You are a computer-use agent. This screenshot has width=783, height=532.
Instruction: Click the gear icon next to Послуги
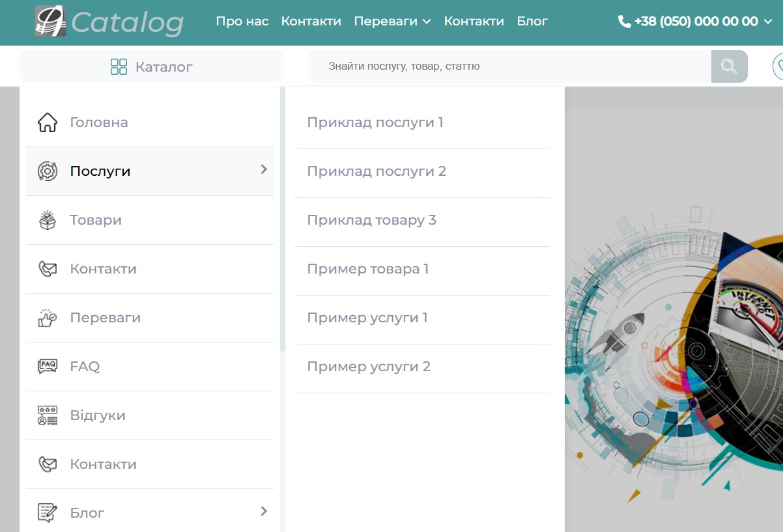click(x=48, y=171)
